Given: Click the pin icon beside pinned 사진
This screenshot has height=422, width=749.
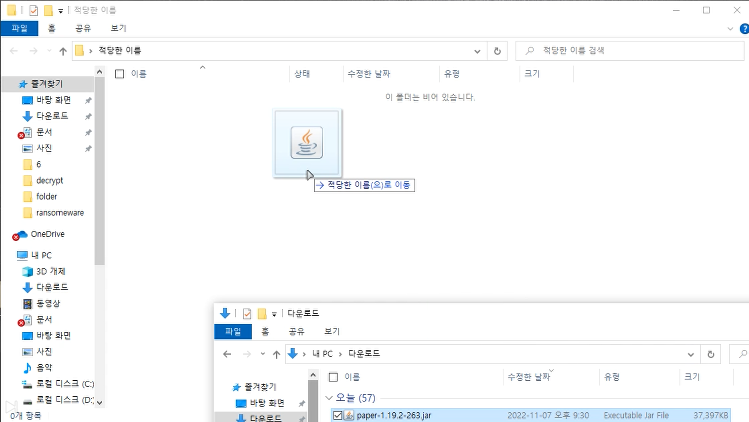Looking at the screenshot, I should coord(88,149).
